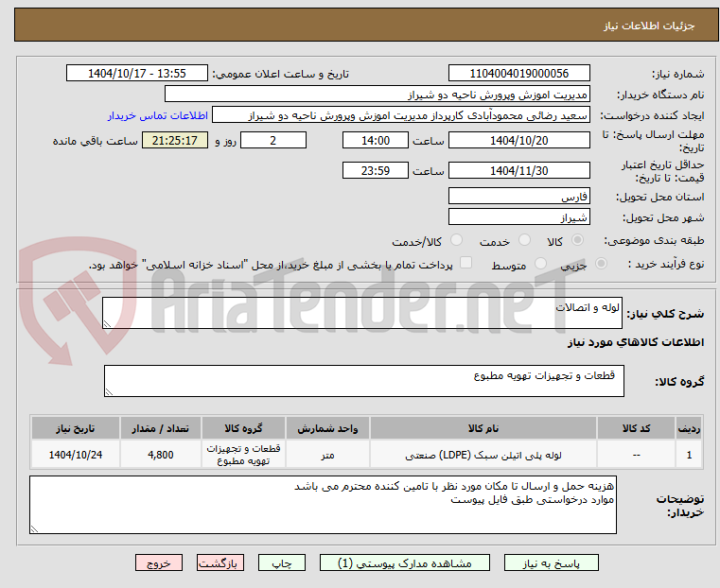The width and height of the screenshot is (720, 588).
Task: Click the 'پاسخ به نیاز' button
Action: [x=551, y=562]
